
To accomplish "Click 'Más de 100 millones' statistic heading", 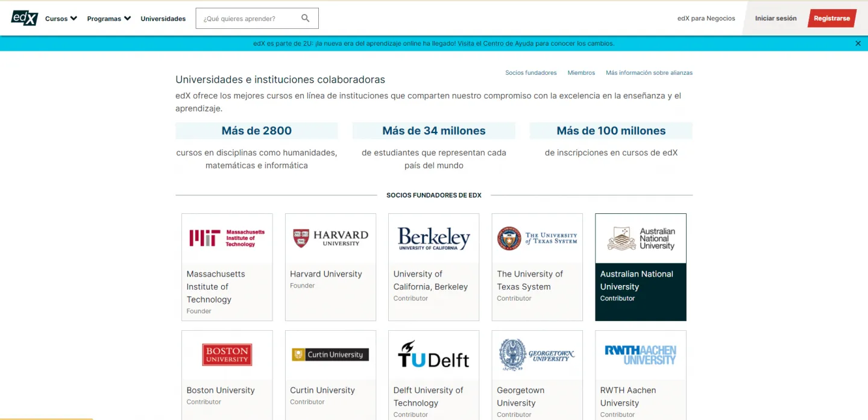I will [611, 131].
